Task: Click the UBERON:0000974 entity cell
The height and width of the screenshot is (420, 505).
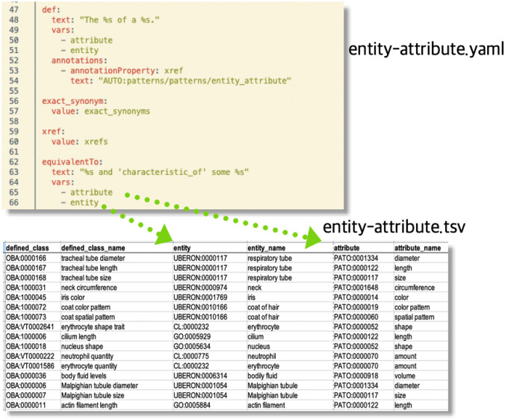Action: (199, 288)
